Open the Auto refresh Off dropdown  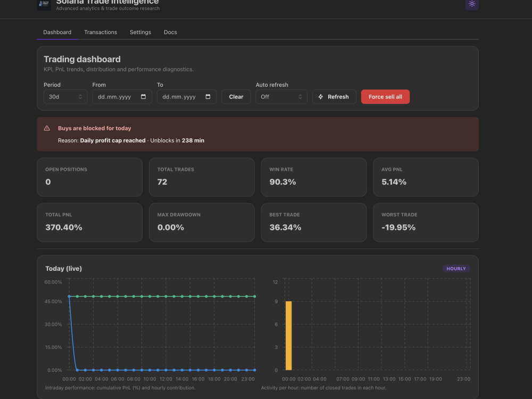click(281, 97)
